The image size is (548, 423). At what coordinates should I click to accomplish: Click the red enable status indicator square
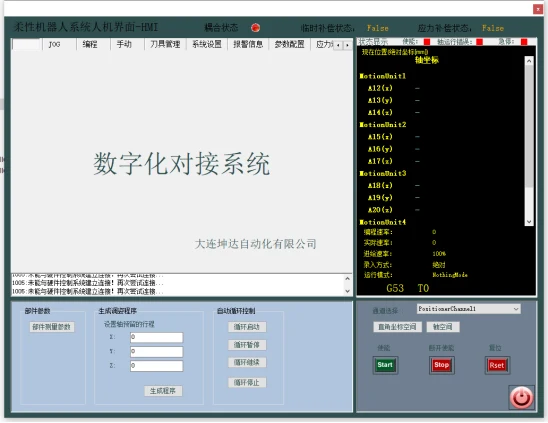point(427,42)
